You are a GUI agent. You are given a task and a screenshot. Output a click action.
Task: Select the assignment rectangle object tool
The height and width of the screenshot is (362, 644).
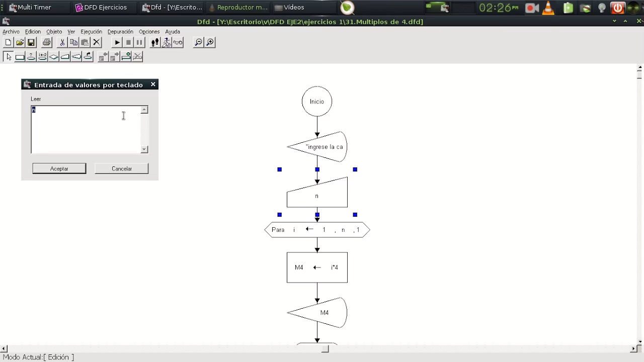[20, 57]
